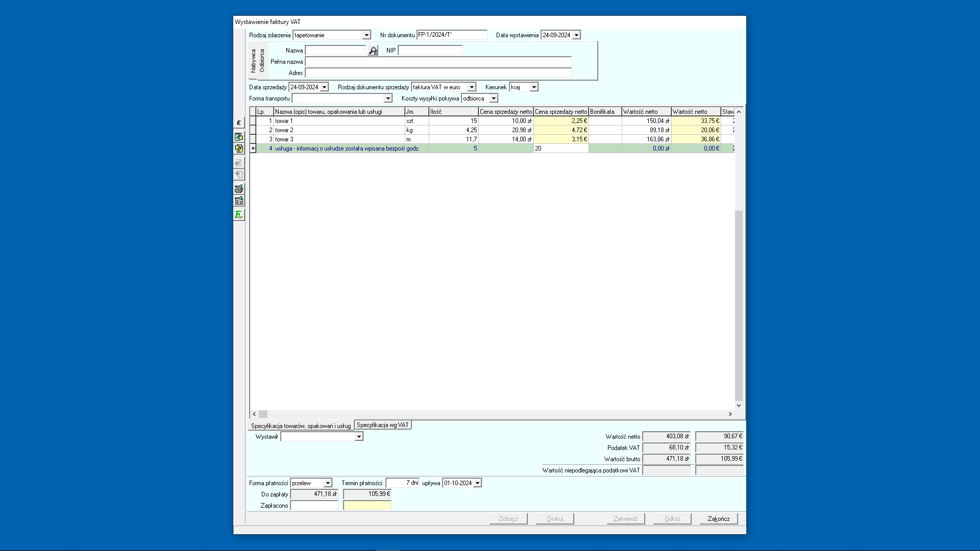This screenshot has height=551, width=980.
Task: Click the vertical scrollbar thumb of the table
Action: point(739,306)
